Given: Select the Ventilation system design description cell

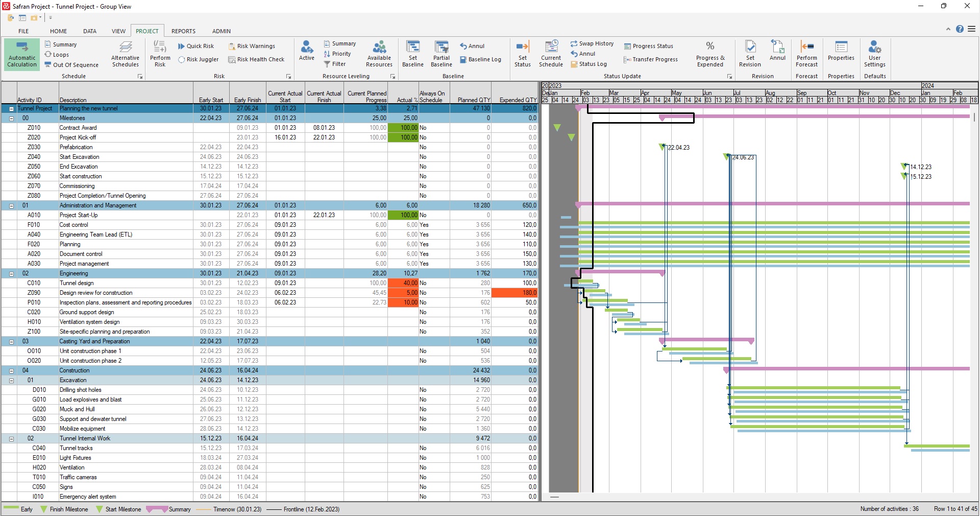Looking at the screenshot, I should tap(126, 322).
